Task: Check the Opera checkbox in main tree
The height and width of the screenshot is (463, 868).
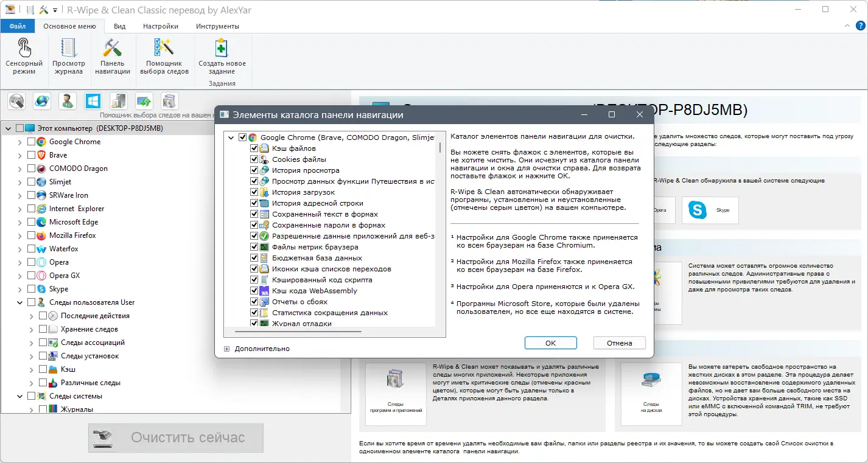Action: pos(31,262)
